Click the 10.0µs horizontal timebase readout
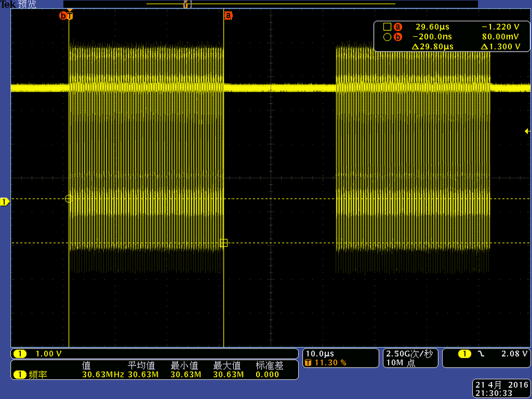Screen dimensions: 532x399 click(x=320, y=354)
